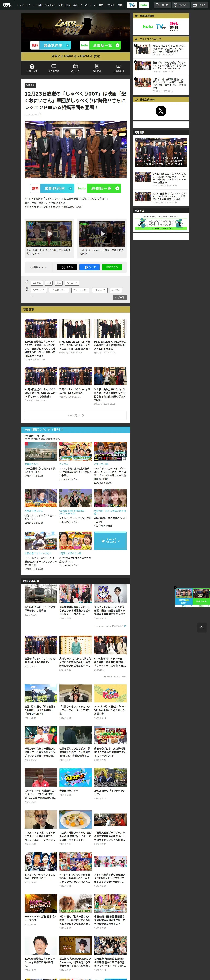Viewport: 210px width, 980px height.
Task: Open the ドラマ menu item
Action: pyautogui.click(x=20, y=5)
